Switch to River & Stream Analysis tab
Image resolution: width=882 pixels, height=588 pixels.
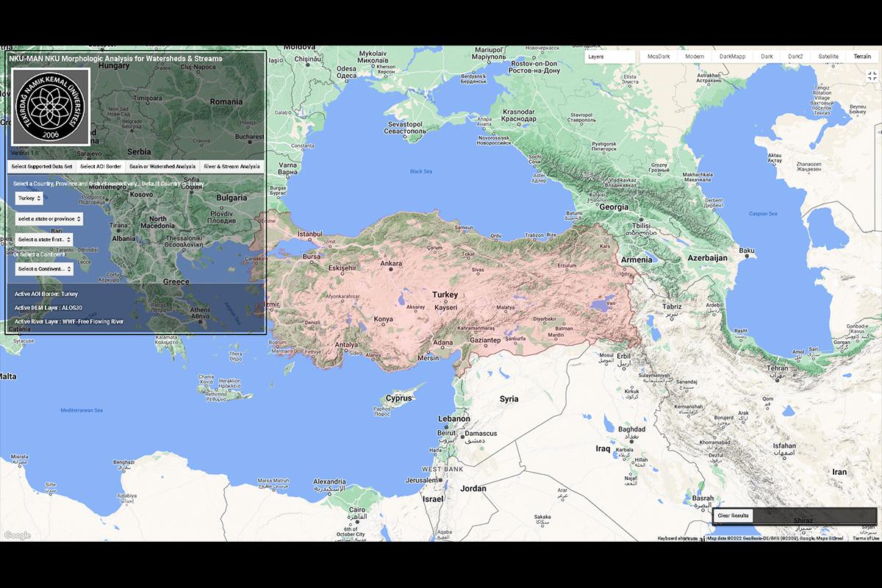pyautogui.click(x=232, y=167)
